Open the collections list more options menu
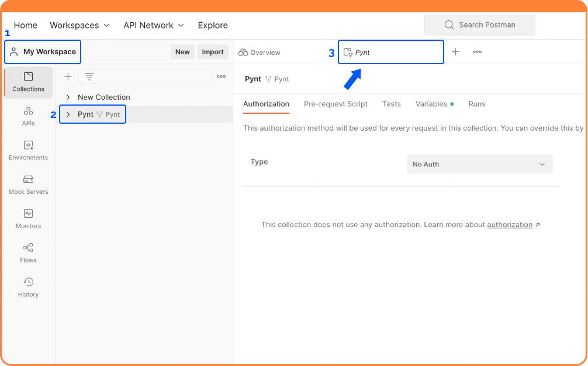The image size is (588, 366). pyautogui.click(x=222, y=77)
